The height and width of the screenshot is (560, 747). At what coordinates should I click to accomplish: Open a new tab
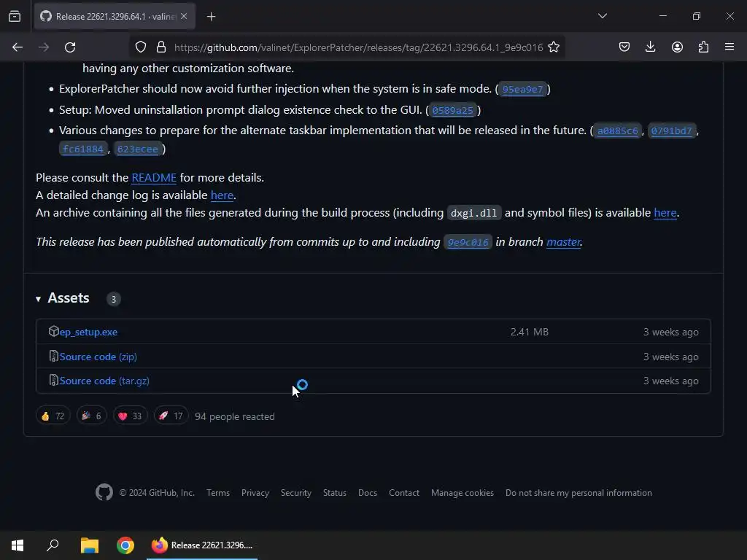click(x=211, y=17)
